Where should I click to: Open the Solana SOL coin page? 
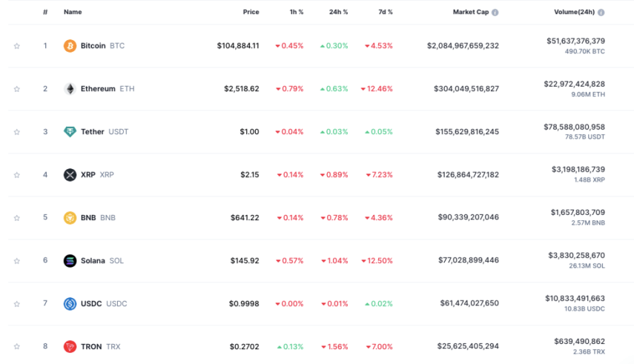point(102,260)
